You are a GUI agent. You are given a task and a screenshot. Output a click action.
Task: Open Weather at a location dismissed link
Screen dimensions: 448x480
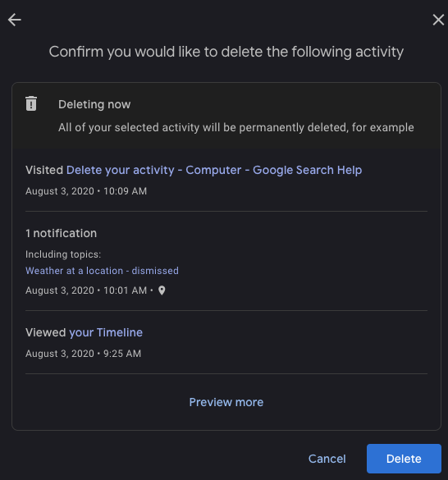[102, 271]
